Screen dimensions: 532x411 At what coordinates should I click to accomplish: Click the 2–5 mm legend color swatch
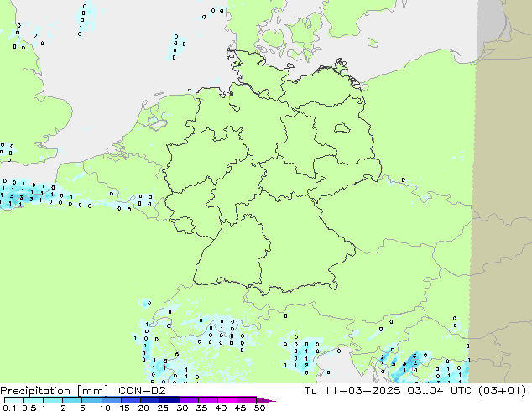point(72,400)
